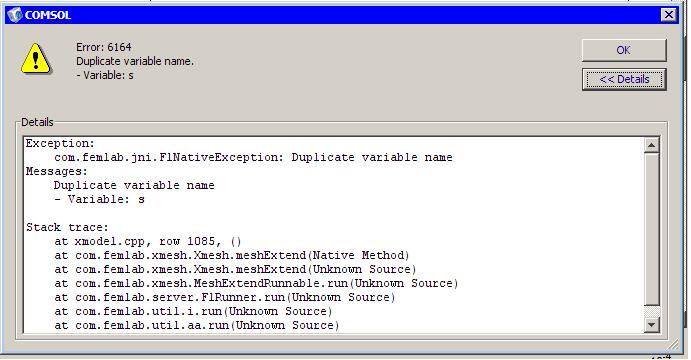Viewport: 691px width, 360px height.
Task: Click the OK button
Action: pos(624,50)
